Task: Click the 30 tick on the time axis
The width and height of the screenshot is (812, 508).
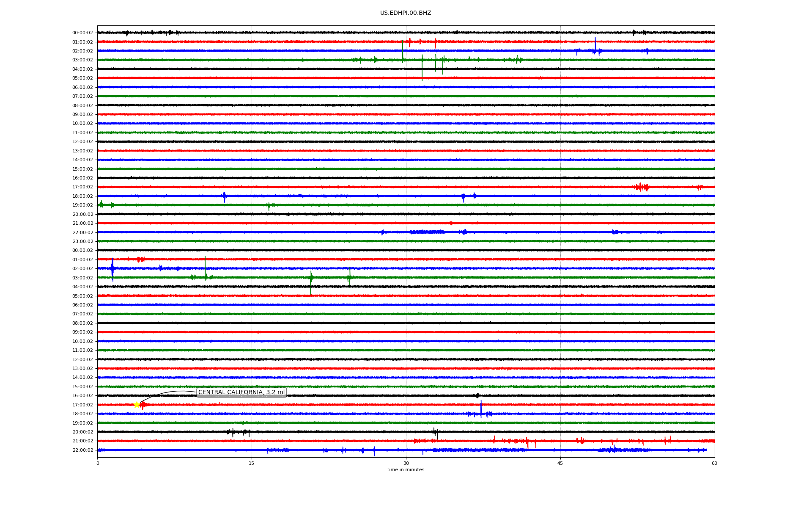Action: pyautogui.click(x=406, y=463)
